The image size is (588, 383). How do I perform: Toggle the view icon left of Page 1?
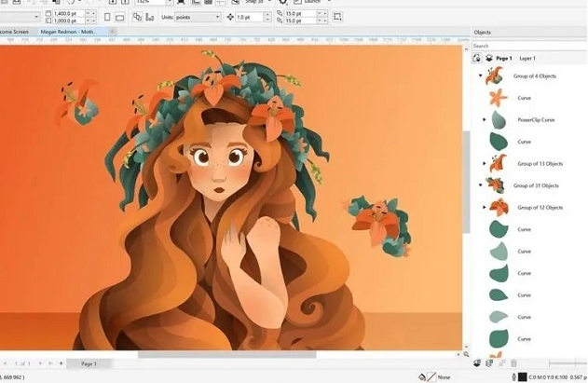(x=477, y=58)
